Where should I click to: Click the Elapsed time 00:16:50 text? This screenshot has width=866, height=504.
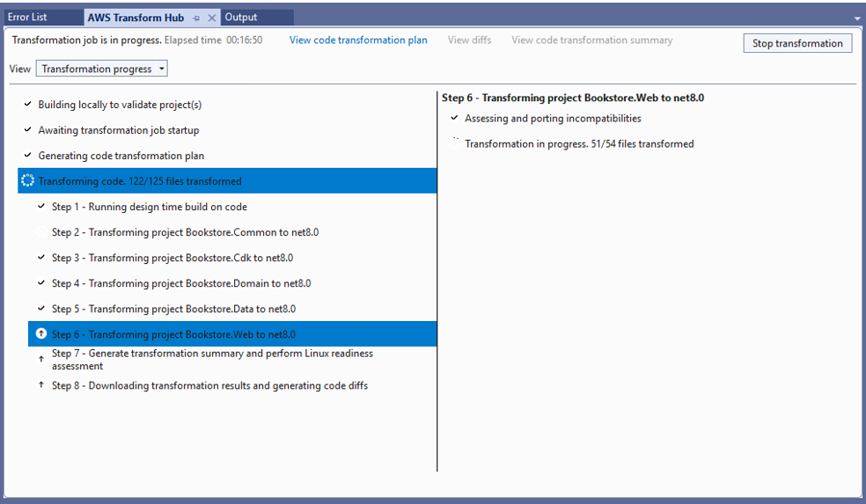click(213, 40)
